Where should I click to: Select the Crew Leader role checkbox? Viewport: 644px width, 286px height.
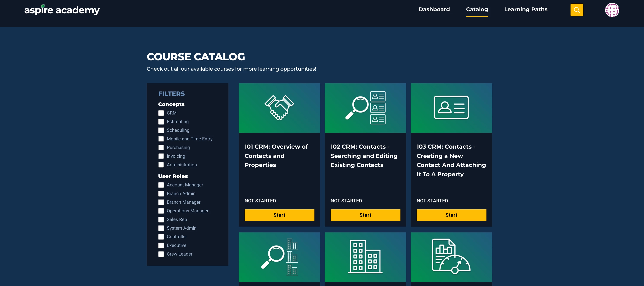click(161, 254)
